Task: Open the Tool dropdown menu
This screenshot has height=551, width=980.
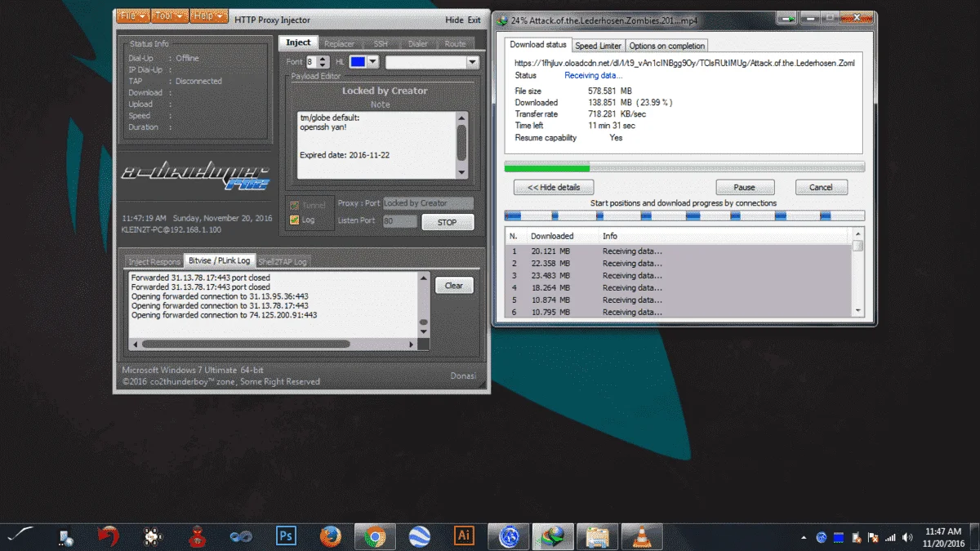Action: (169, 16)
